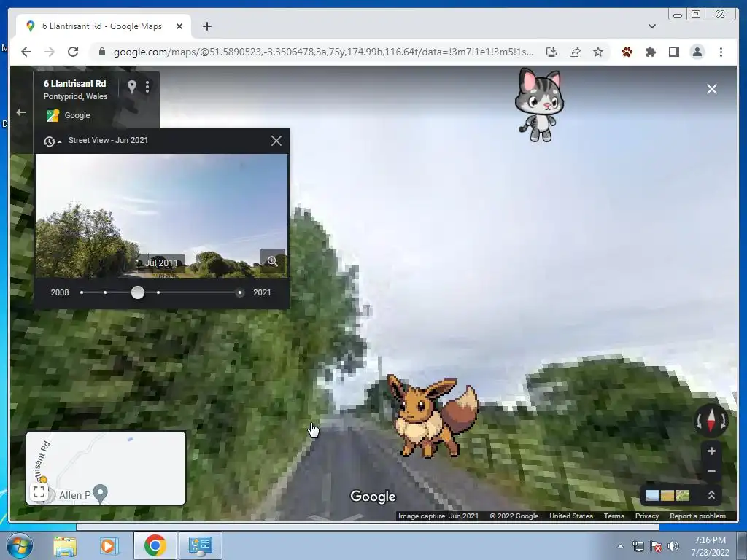Open the Control Panel taskbar item
Image resolution: width=747 pixels, height=560 pixels.
[200, 545]
